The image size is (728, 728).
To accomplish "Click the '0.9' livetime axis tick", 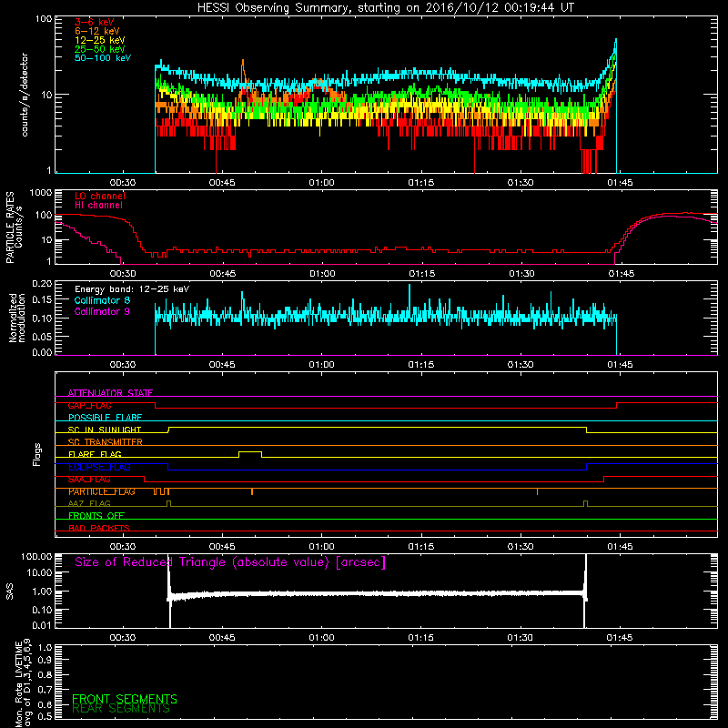I will click(x=45, y=660).
